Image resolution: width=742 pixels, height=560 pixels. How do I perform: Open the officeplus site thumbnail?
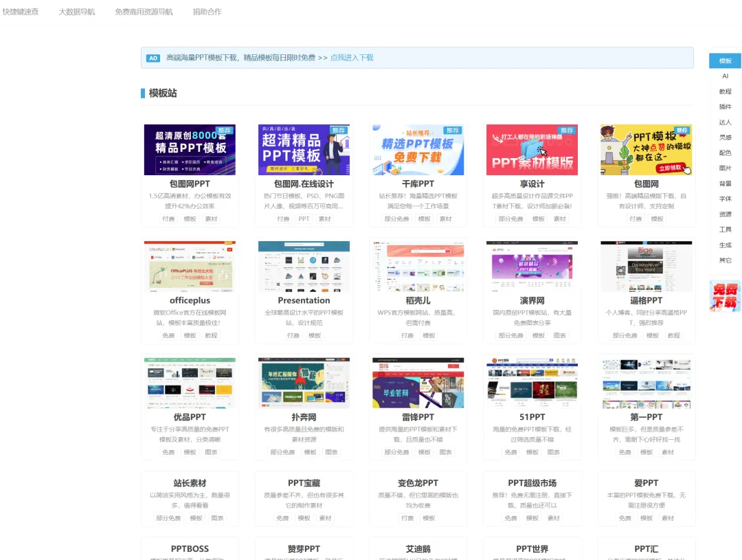tap(190, 267)
